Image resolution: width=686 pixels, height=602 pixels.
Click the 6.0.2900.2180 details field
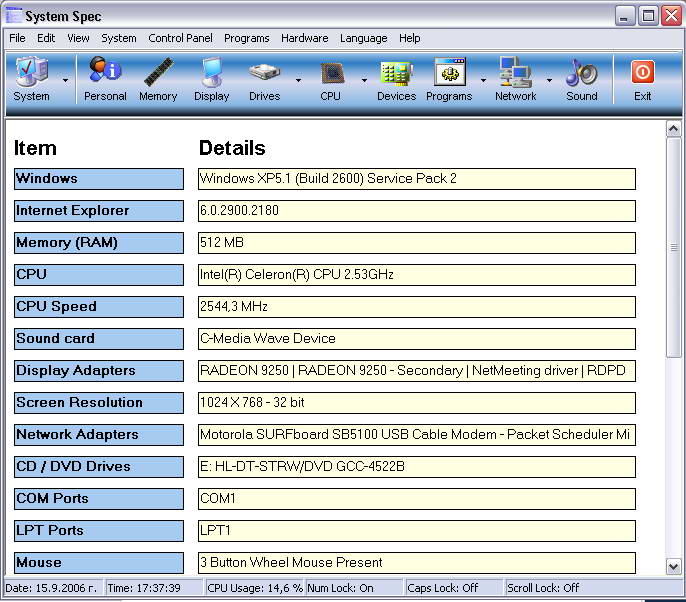point(416,211)
